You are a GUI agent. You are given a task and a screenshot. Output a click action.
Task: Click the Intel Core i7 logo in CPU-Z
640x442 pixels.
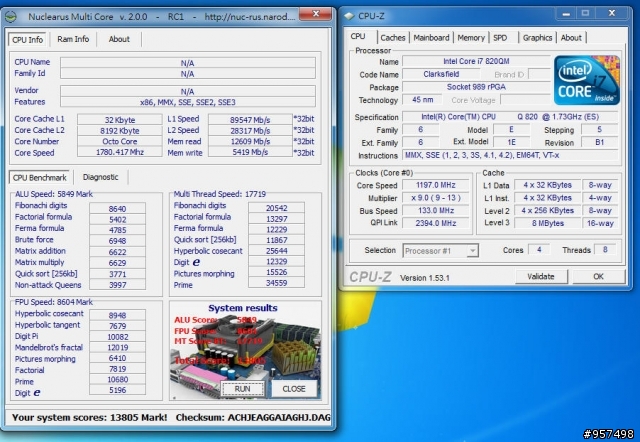tap(587, 80)
